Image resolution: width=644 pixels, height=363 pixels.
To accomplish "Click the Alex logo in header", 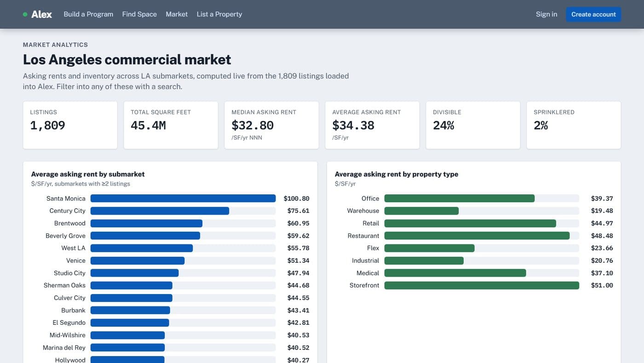I will click(x=37, y=14).
